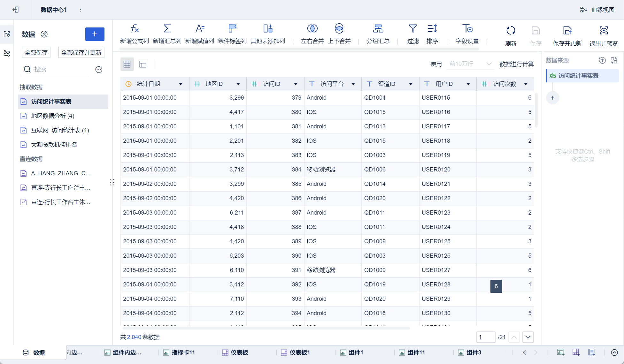Switch to the structure layout view
Screen dimensions: 624x364
(143, 64)
